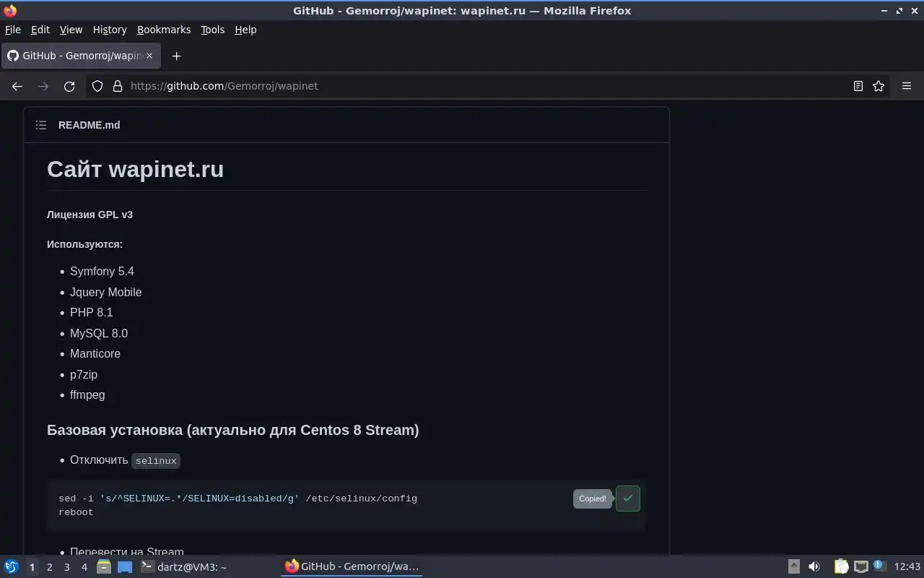Open the File menu

pos(13,30)
